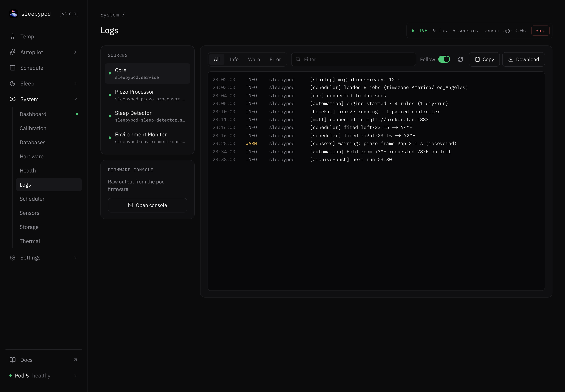
Task: Toggle the Follow switch off
Action: (x=444, y=59)
